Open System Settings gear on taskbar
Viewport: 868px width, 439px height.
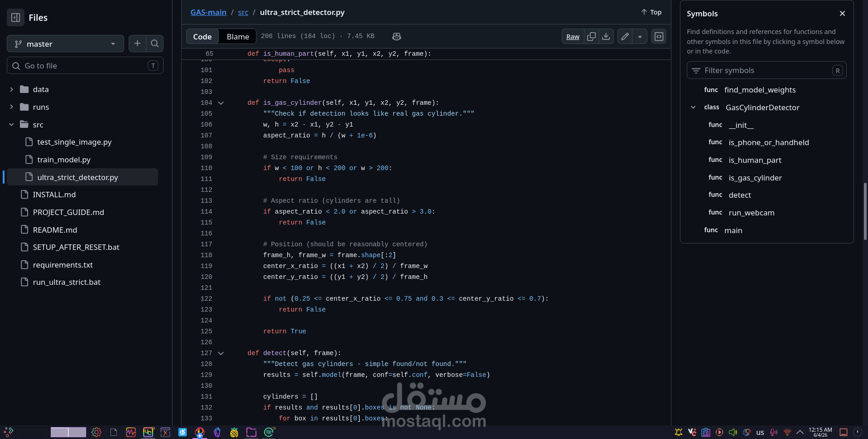(96, 432)
